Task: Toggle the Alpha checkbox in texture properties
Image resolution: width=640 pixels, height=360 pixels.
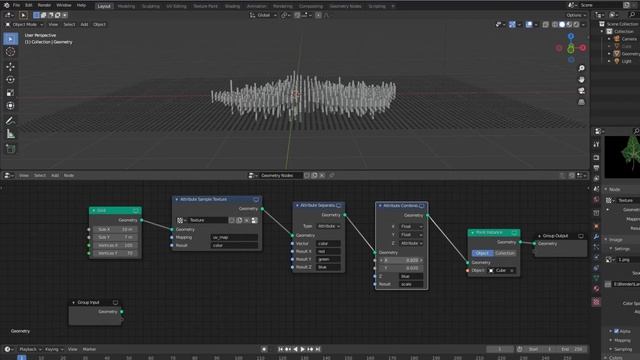Action: point(616,331)
